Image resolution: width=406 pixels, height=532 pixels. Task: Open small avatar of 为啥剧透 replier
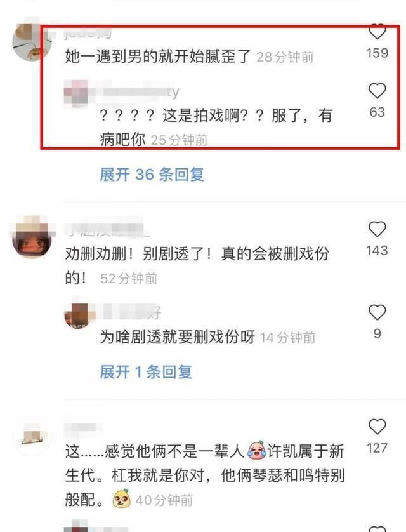click(77, 316)
